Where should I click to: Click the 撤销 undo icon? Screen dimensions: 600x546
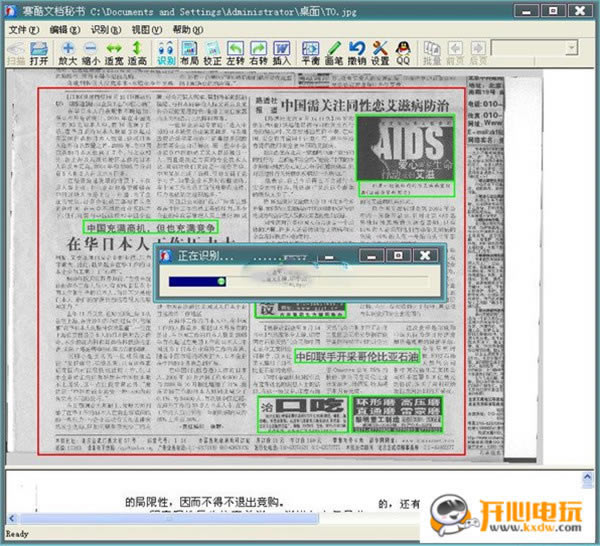pos(357,53)
